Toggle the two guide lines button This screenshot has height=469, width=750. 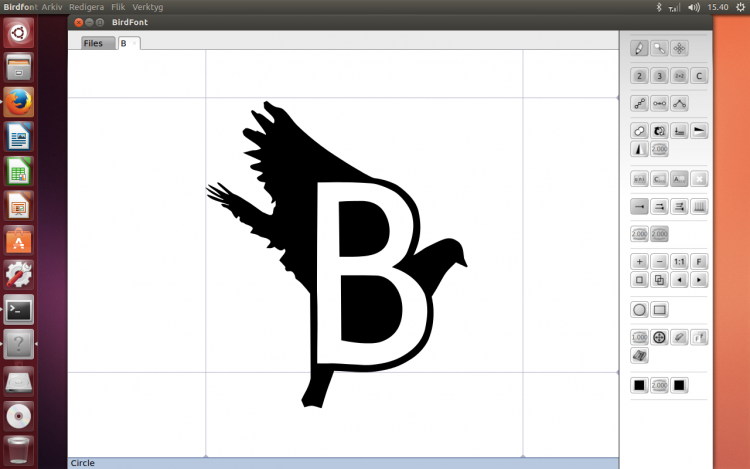(x=659, y=207)
